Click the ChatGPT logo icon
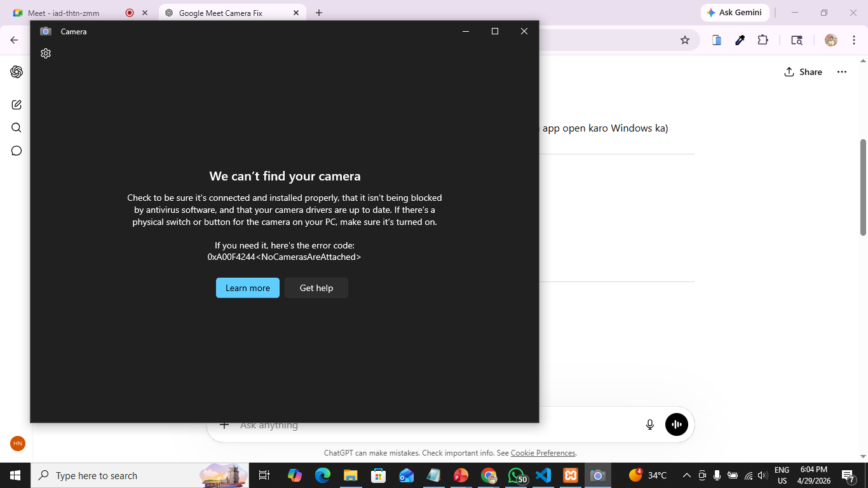868x488 pixels. pos(17,72)
